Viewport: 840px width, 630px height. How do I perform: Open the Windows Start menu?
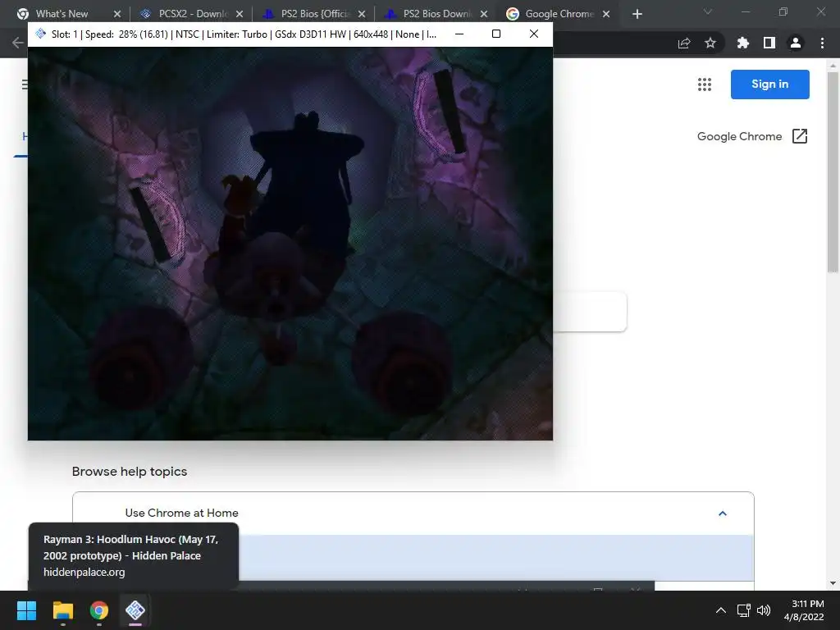[26, 610]
